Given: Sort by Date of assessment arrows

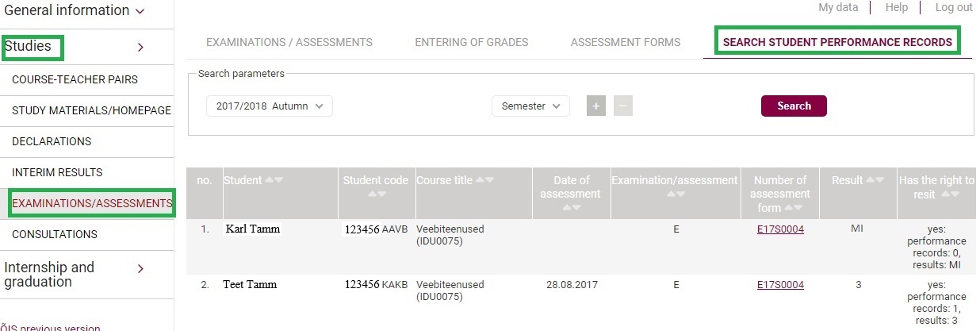Looking at the screenshot, I should tap(571, 207).
